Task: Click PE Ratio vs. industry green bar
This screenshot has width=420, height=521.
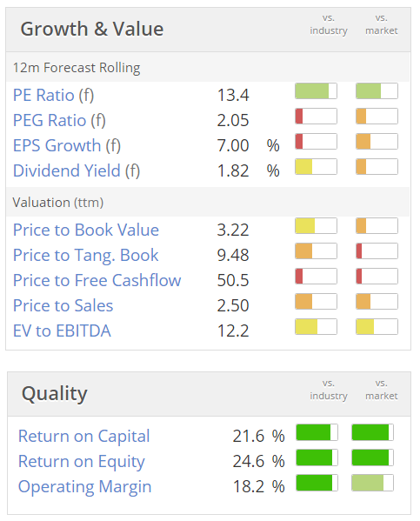Action: [x=316, y=91]
